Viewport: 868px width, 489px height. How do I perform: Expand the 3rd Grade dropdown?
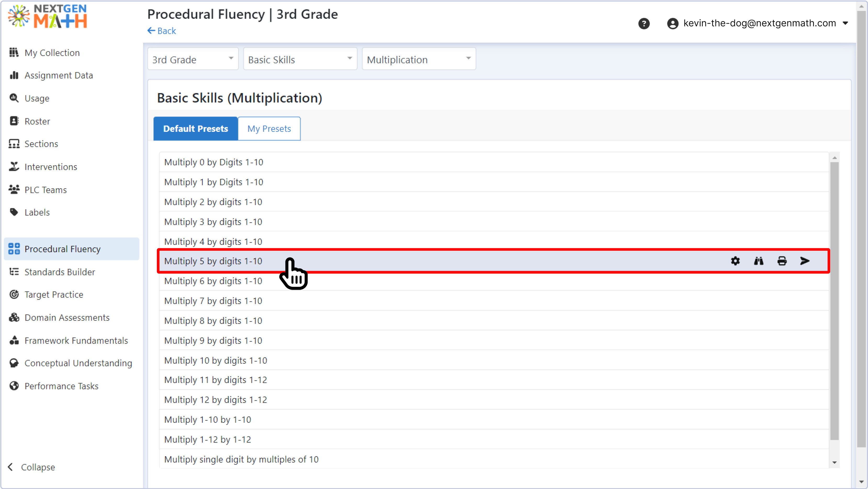pos(193,59)
